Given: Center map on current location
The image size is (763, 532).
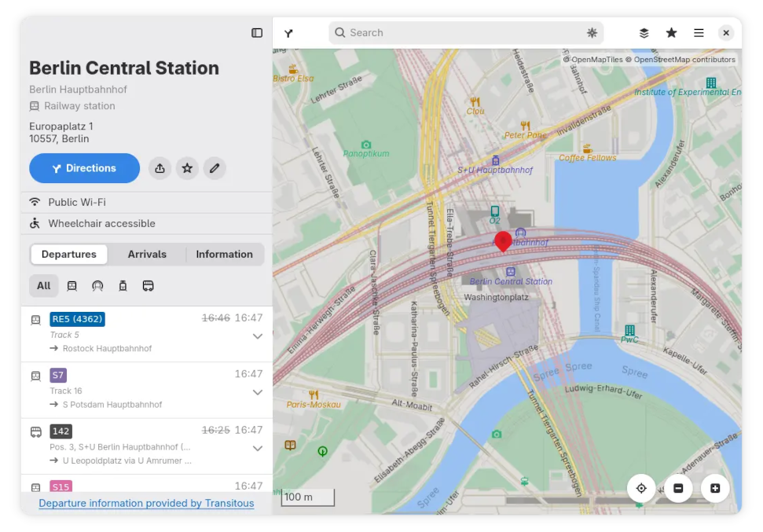Looking at the screenshot, I should [x=641, y=488].
